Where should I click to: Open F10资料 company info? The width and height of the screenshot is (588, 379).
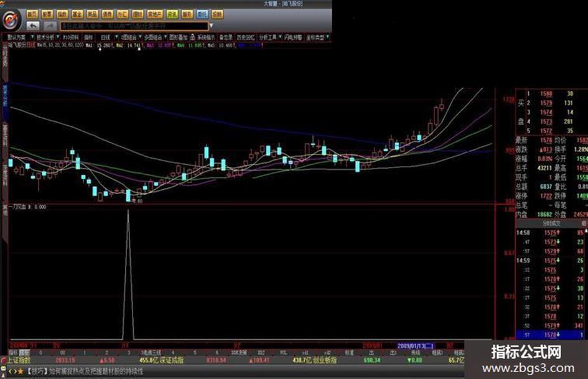click(x=70, y=37)
